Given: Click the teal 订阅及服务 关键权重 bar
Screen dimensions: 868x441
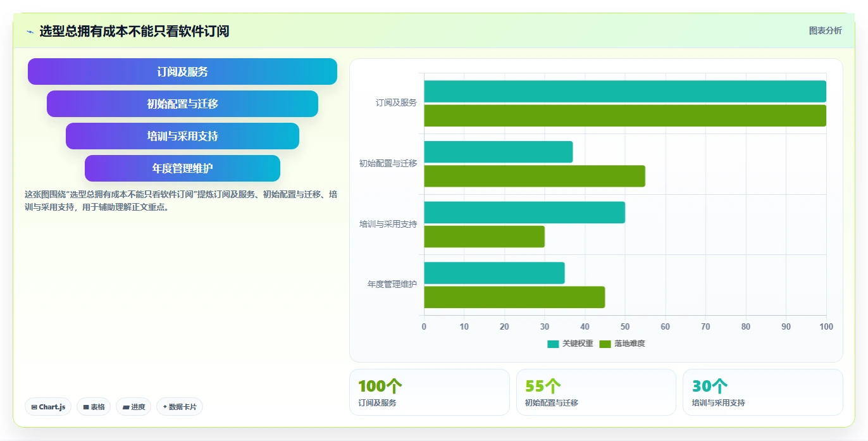Looking at the screenshot, I should (x=625, y=91).
